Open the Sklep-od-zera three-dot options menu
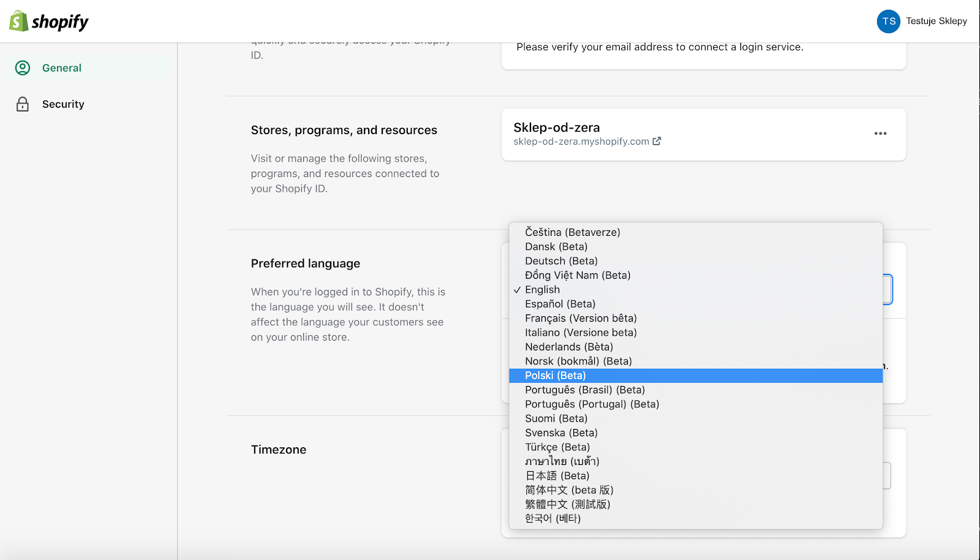The height and width of the screenshot is (560, 980). pos(880,134)
